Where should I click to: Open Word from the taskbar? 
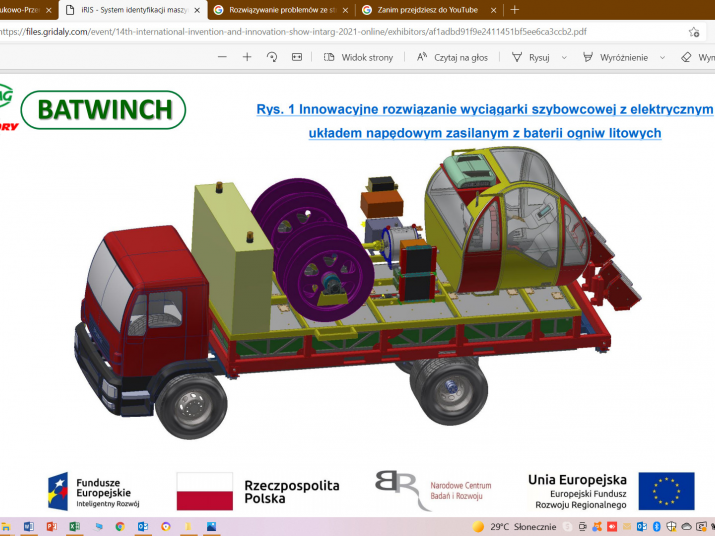(x=28, y=526)
